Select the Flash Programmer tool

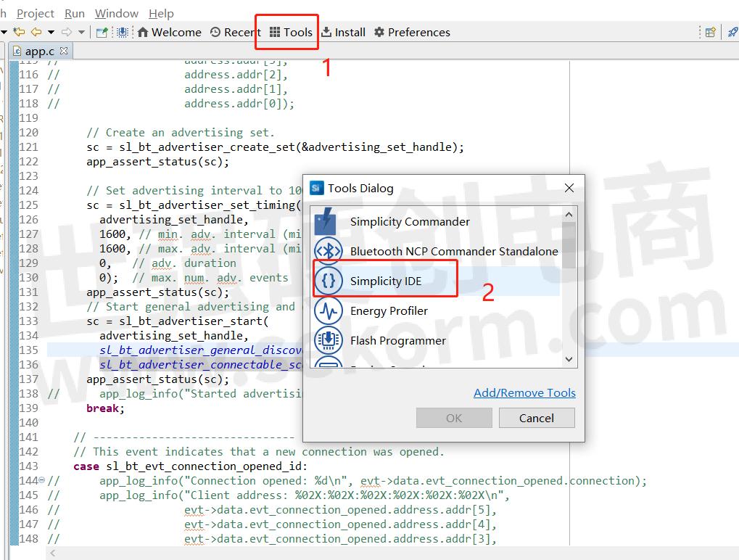point(397,341)
